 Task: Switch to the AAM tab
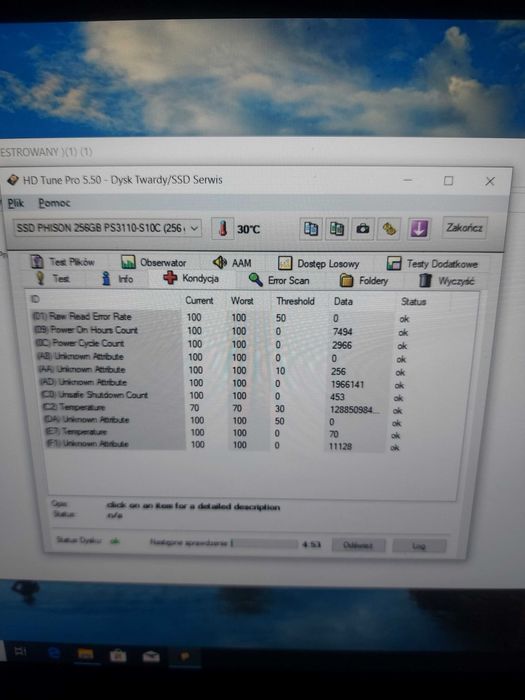coord(232,262)
